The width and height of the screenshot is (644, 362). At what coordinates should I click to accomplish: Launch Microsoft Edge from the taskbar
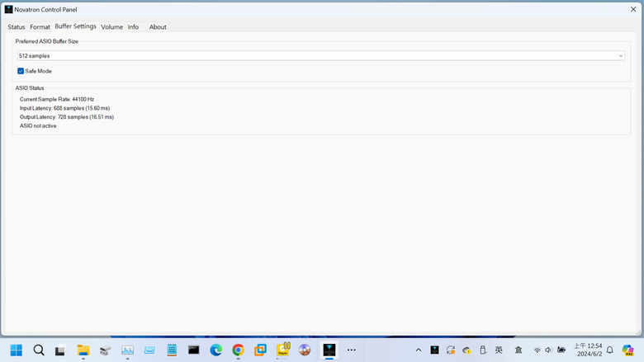click(x=216, y=350)
